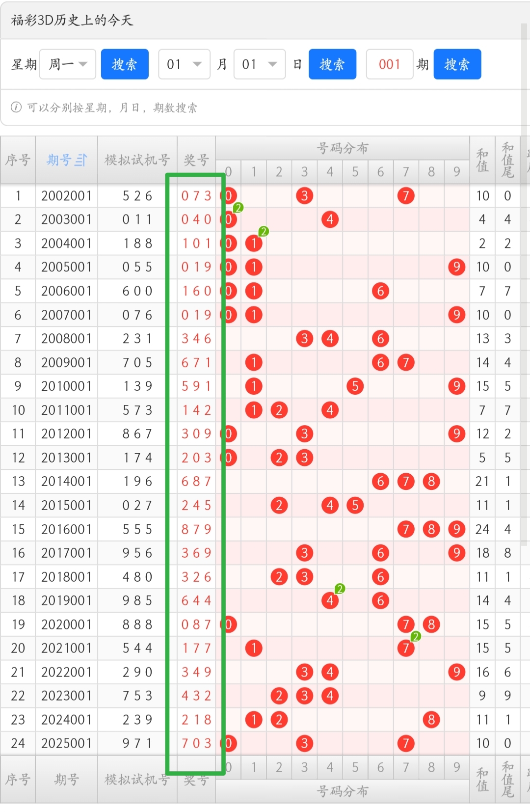Click the bottom 号码分布 footer label
This screenshot has width=530, height=812.
coord(343,791)
